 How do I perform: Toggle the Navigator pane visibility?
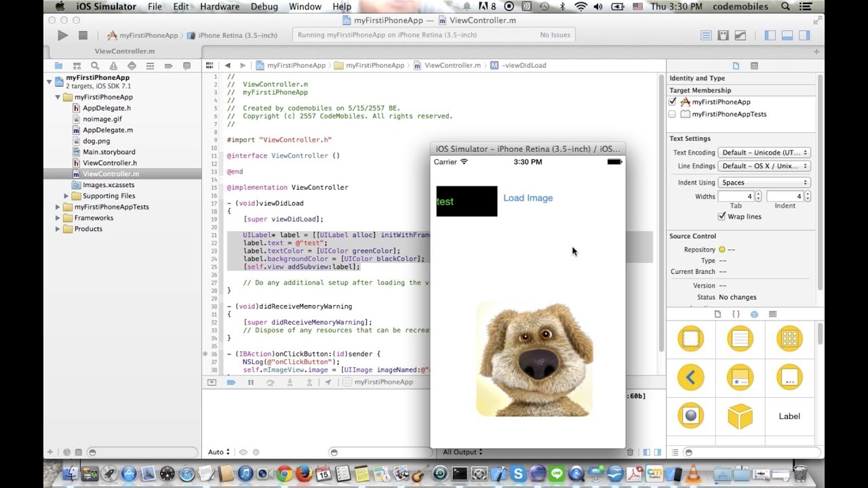coord(770,35)
